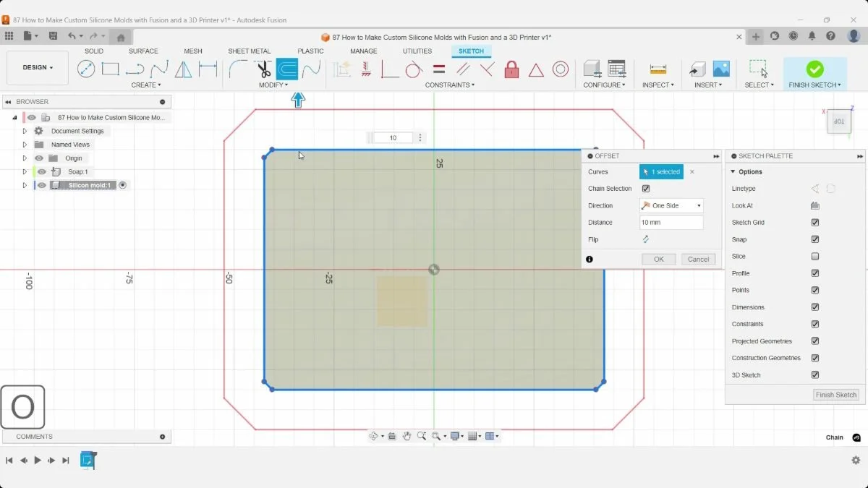The width and height of the screenshot is (868, 488).
Task: Click the Distance 10 mm input field
Action: [671, 223]
